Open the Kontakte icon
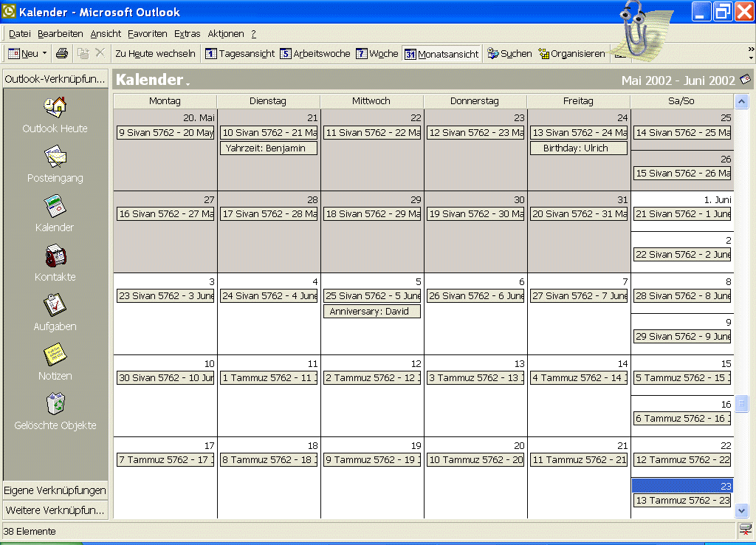This screenshot has width=756, height=545. (x=55, y=256)
